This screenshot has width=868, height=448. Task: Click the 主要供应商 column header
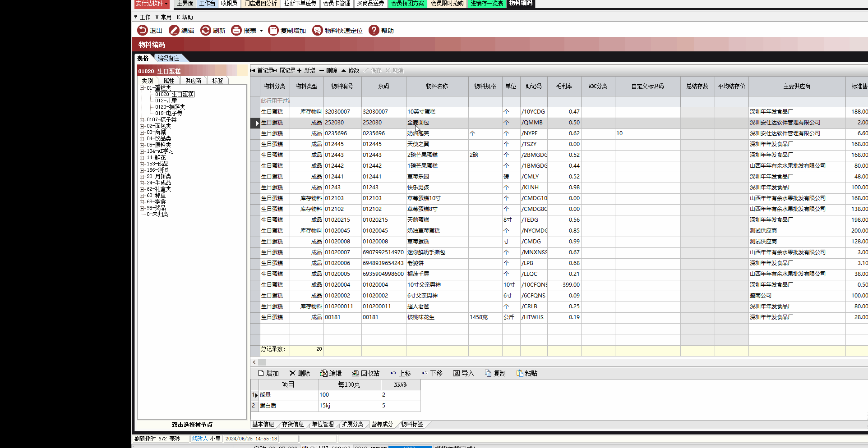pyautogui.click(x=797, y=86)
